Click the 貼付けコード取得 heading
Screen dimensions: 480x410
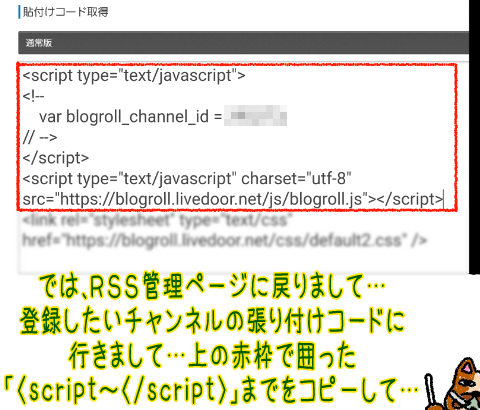pyautogui.click(x=65, y=12)
